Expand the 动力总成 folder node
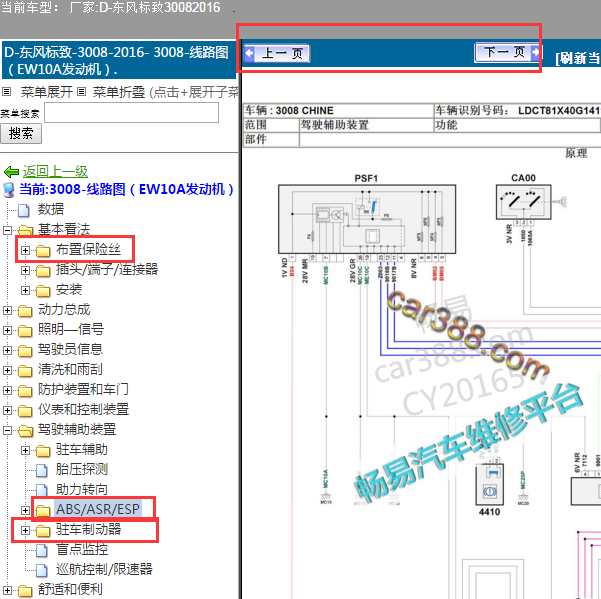The image size is (601, 599). click(7, 310)
